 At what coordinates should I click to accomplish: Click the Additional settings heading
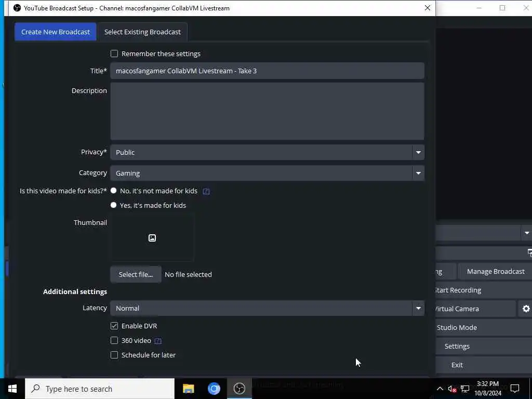[75, 292]
